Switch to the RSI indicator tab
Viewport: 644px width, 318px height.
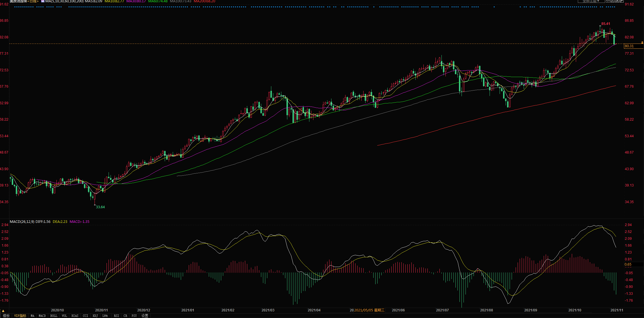(x=116, y=316)
